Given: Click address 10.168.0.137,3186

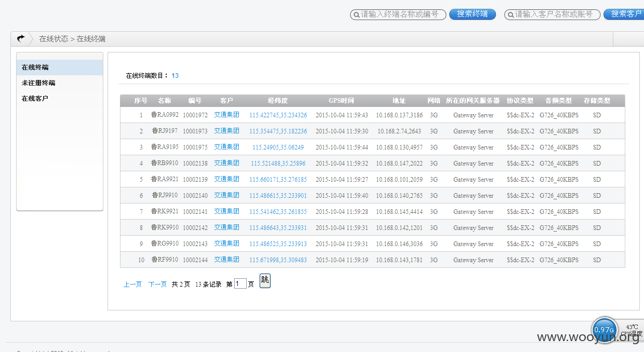Looking at the screenshot, I should tap(399, 115).
